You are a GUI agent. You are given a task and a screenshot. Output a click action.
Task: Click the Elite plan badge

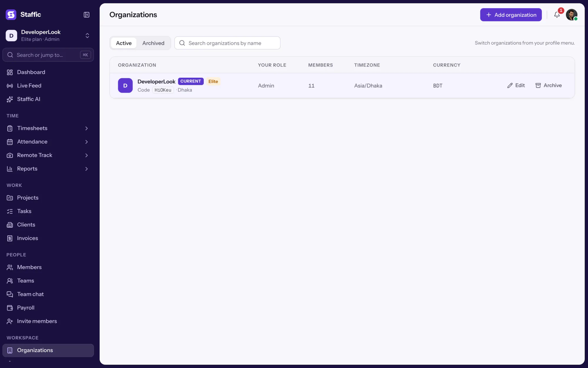coord(213,82)
